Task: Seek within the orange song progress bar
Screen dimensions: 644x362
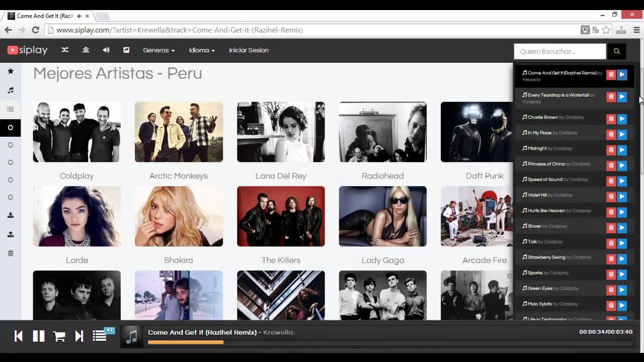Action: tap(186, 342)
